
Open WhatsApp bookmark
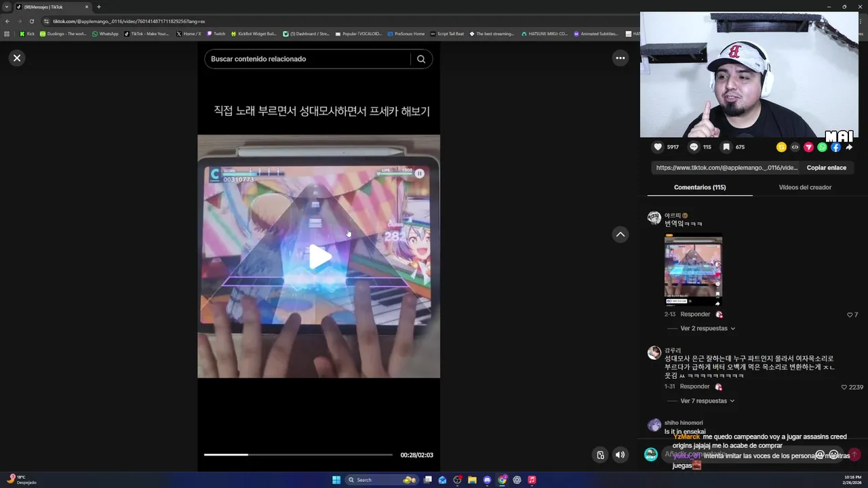pyautogui.click(x=105, y=34)
